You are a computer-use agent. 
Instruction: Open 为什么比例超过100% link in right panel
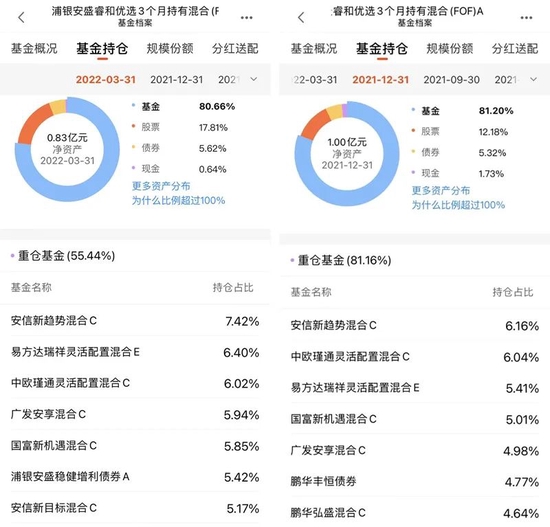(458, 205)
